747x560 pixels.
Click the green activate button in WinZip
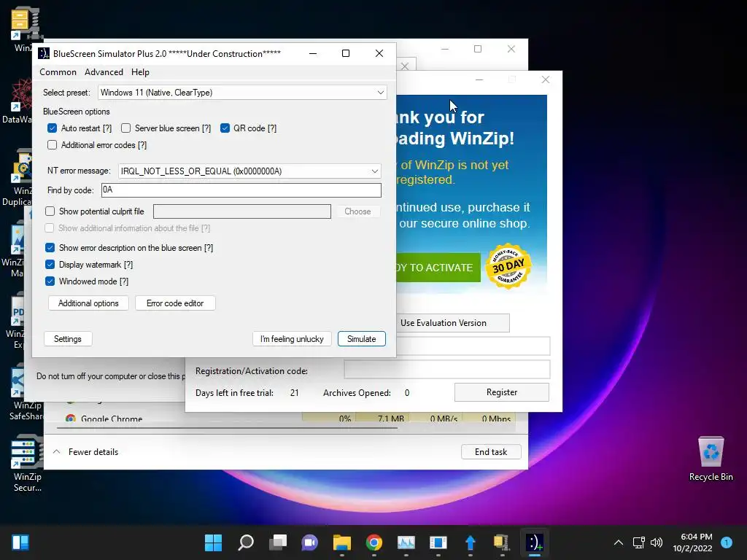(x=438, y=268)
